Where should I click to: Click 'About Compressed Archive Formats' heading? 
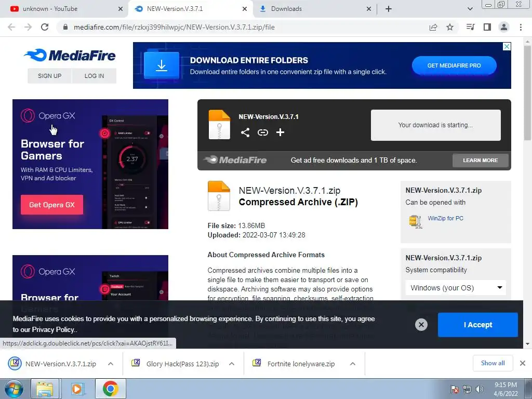pyautogui.click(x=266, y=255)
